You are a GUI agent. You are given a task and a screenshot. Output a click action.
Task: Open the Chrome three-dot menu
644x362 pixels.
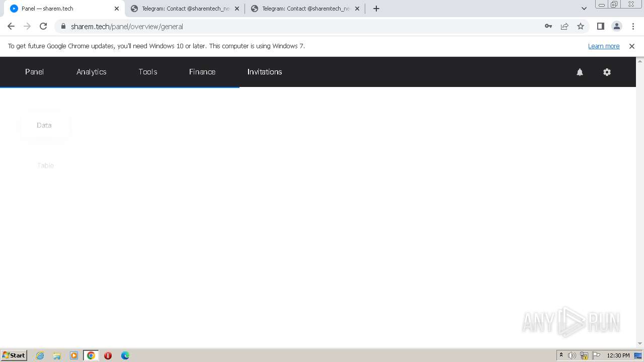633,26
